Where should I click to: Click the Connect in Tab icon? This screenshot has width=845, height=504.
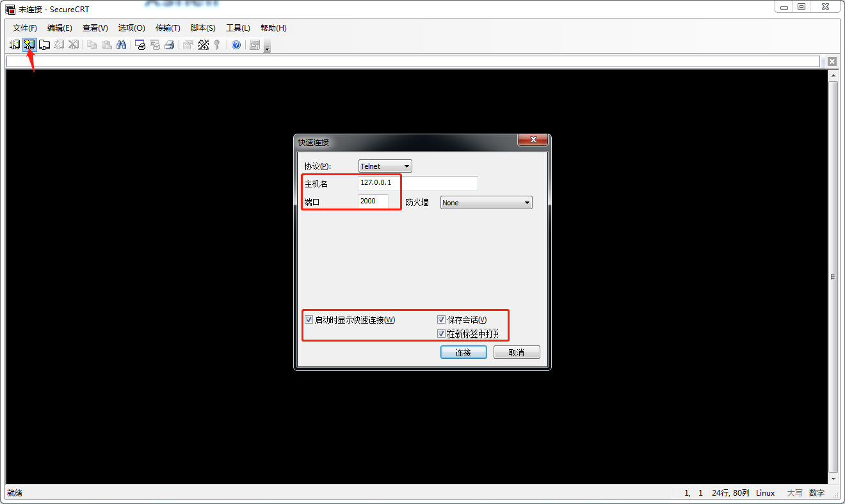[x=44, y=44]
